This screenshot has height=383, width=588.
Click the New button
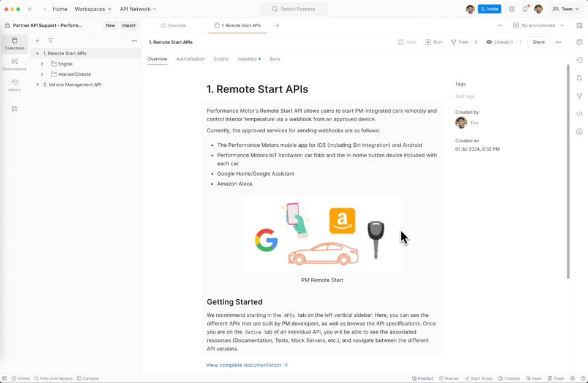tap(110, 26)
